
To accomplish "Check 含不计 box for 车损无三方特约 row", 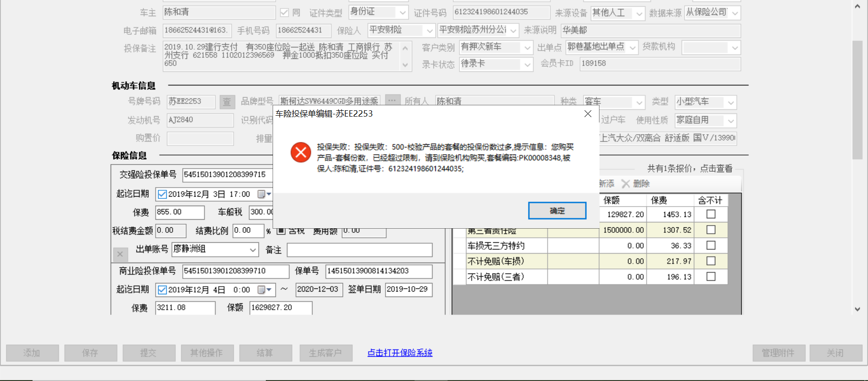I will (711, 245).
